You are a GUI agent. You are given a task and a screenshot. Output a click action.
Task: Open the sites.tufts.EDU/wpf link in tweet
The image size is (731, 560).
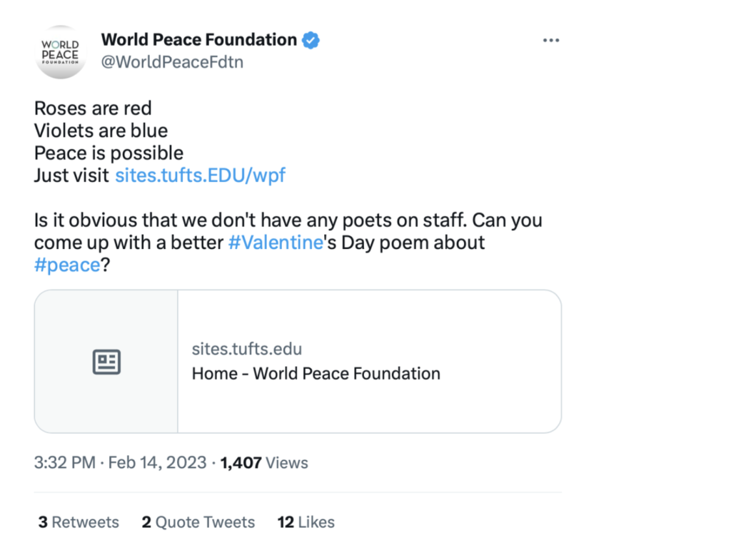pos(200,175)
